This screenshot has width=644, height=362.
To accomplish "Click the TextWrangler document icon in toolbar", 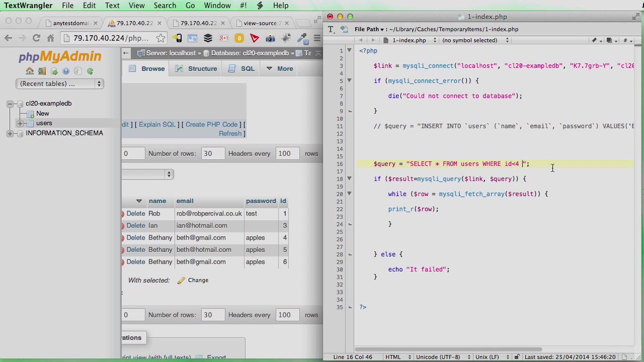I will (x=344, y=29).
